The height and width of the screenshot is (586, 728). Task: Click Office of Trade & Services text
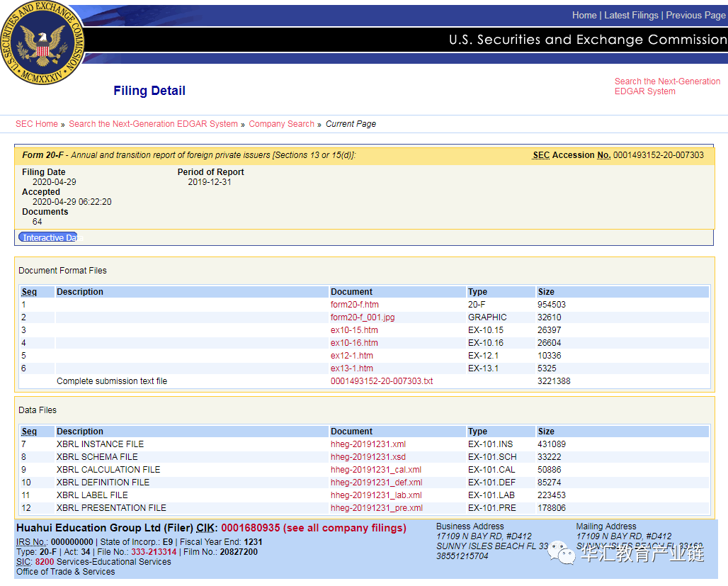[65, 572]
